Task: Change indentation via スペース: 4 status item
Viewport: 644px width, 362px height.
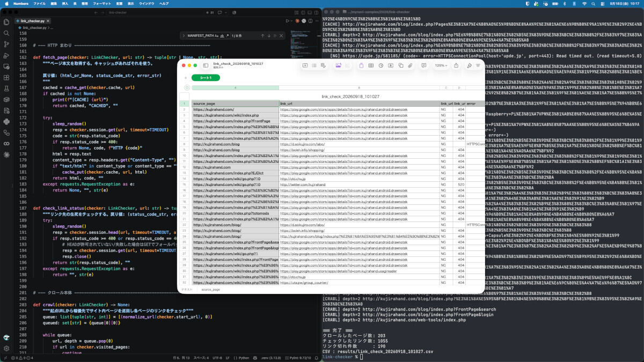Action: (x=201, y=358)
